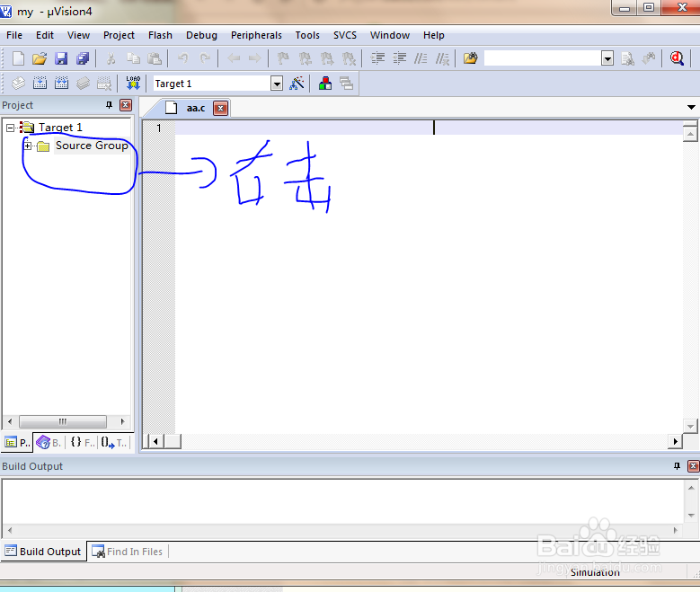Image resolution: width=700 pixels, height=592 pixels.
Task: Open Target Options wand icon
Action: click(297, 84)
